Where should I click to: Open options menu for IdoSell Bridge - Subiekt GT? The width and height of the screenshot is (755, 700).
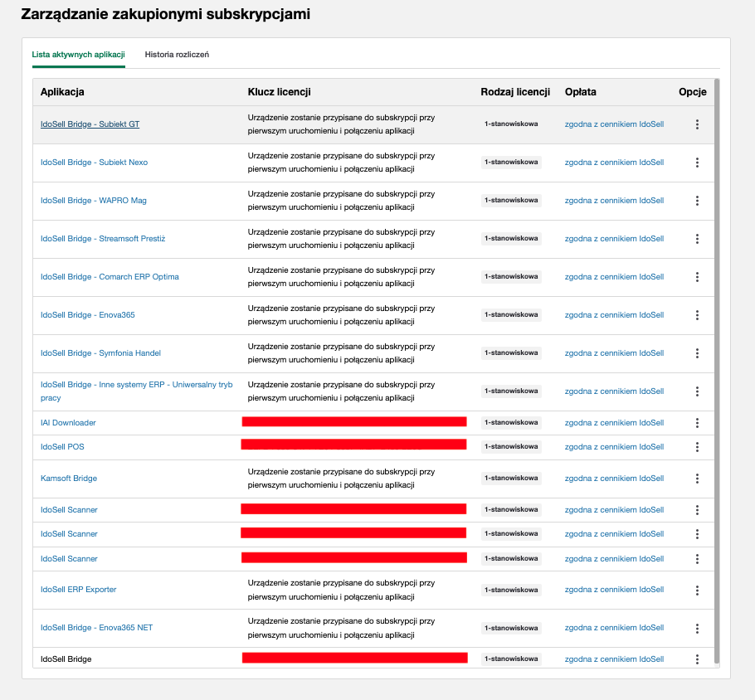[x=697, y=124]
